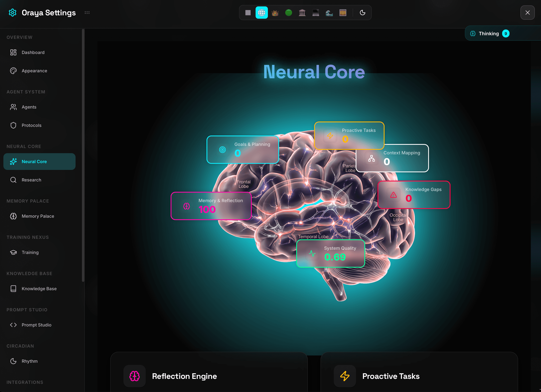This screenshot has width=541, height=392.
Task: Click the Research magnifier icon
Action: click(x=13, y=180)
